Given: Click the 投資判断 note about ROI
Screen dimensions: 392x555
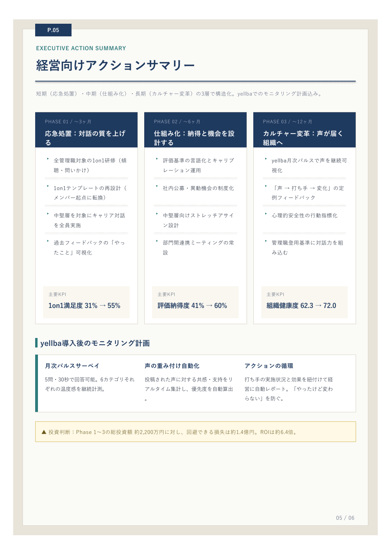Looking at the screenshot, I should click(196, 432).
